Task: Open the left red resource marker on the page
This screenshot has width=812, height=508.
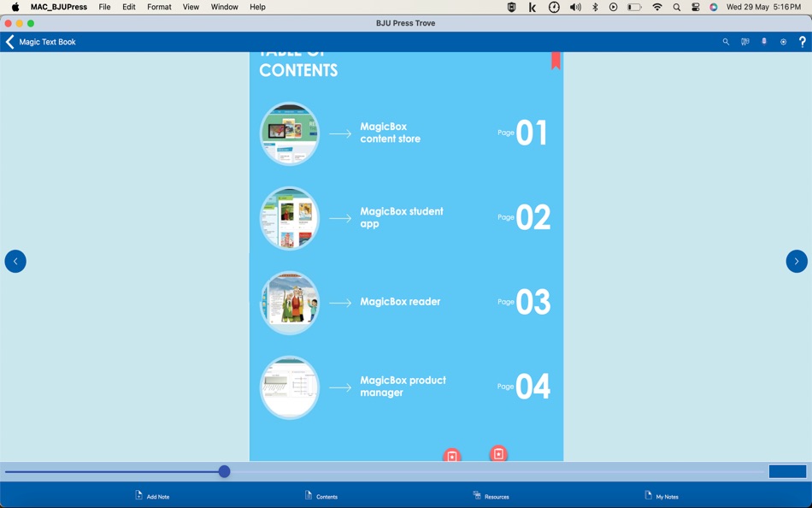Action: pyautogui.click(x=451, y=456)
